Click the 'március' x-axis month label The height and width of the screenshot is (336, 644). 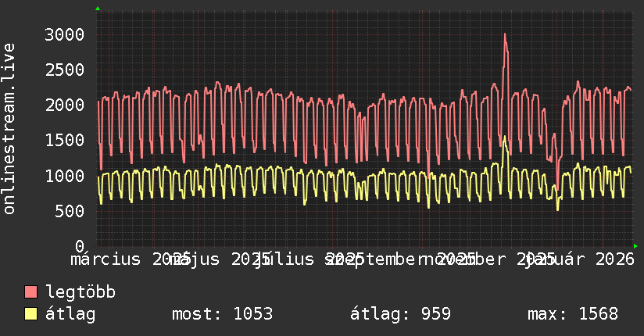click(106, 259)
